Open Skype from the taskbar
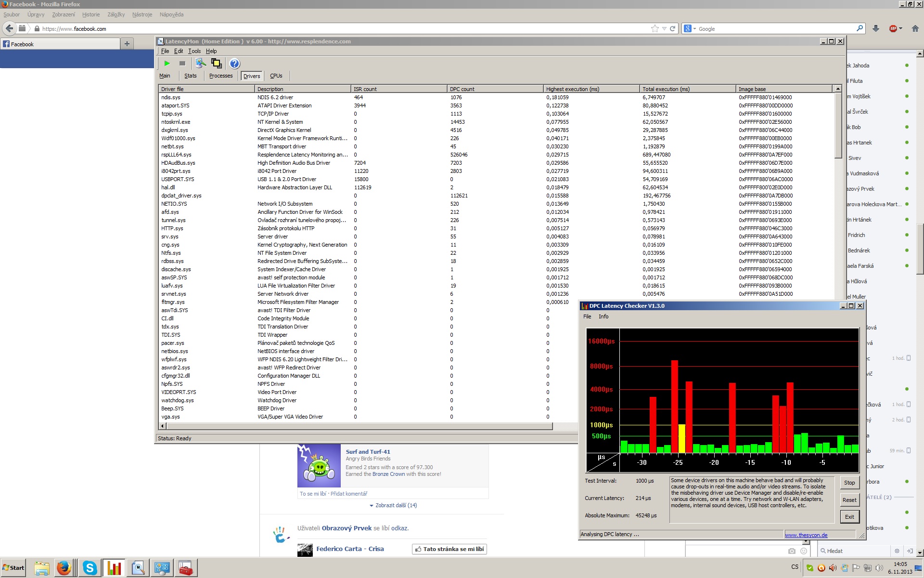 pyautogui.click(x=90, y=568)
